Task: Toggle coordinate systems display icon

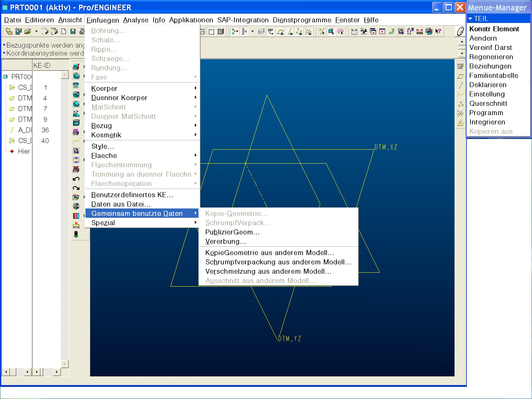Action: click(x=309, y=32)
